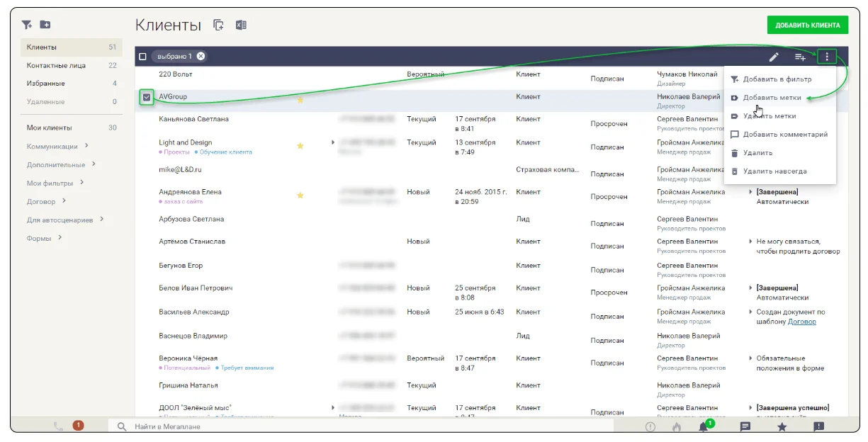The width and height of the screenshot is (868, 442).
Task: Click the add folder icon in sidebar
Action: [x=45, y=25]
